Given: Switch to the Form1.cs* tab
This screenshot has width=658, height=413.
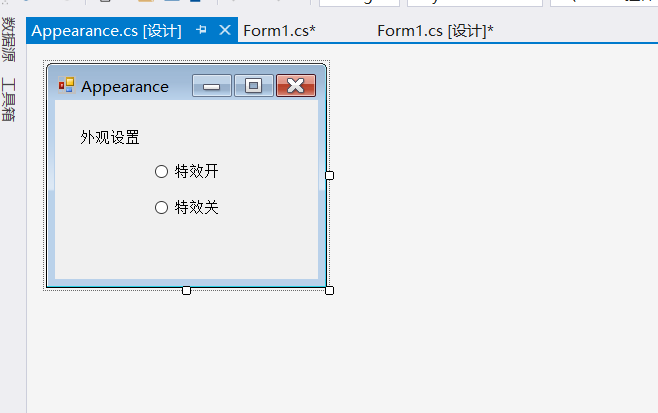Looking at the screenshot, I should pos(279,31).
